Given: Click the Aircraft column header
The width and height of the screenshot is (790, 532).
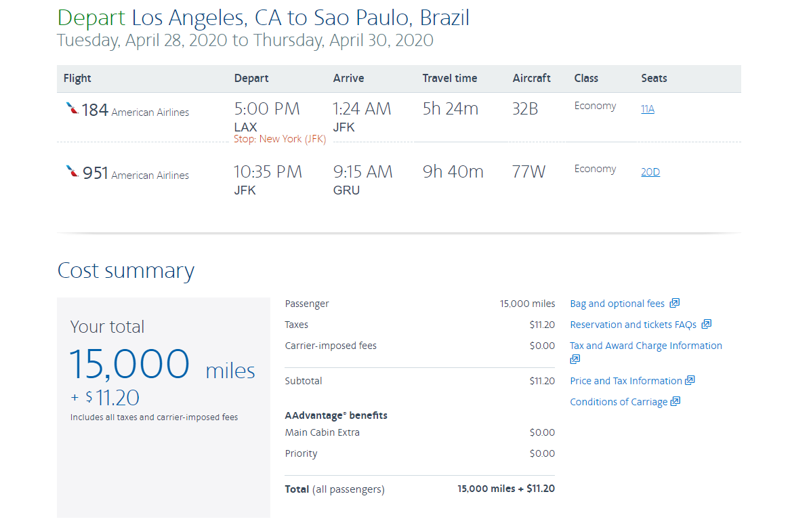Looking at the screenshot, I should click(532, 78).
